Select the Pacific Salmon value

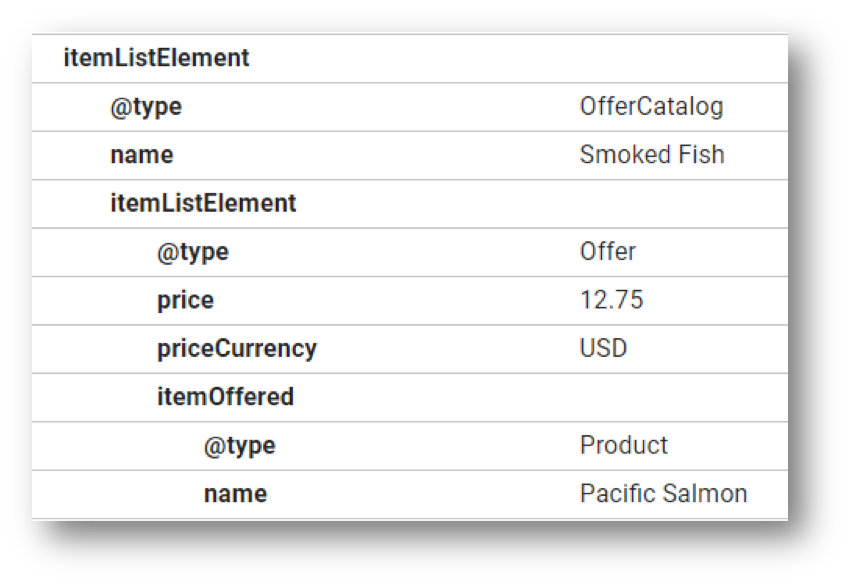(663, 494)
